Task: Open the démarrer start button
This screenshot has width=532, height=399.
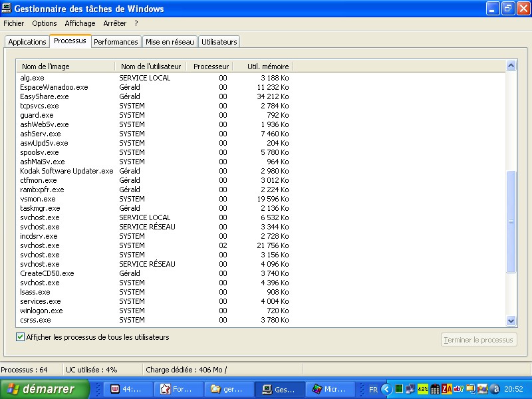Action: [x=44, y=389]
